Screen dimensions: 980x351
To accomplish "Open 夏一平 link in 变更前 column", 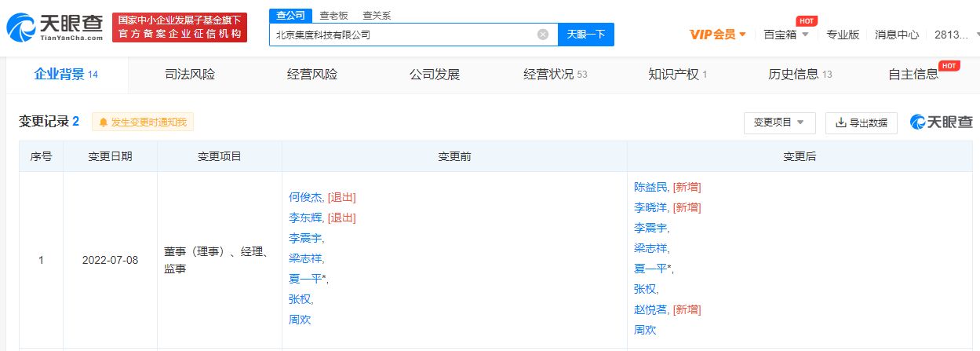I will pyautogui.click(x=305, y=279).
